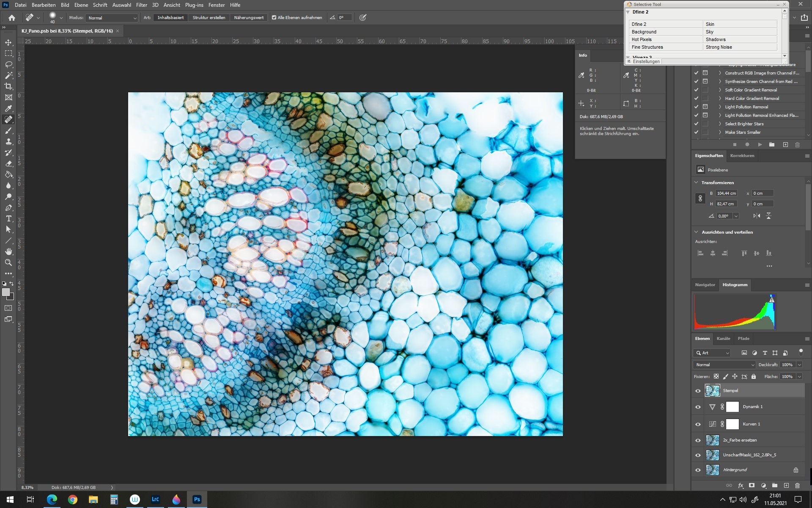The image size is (812, 508).
Task: Expand the Light Pollution Removal action
Action: click(720, 107)
